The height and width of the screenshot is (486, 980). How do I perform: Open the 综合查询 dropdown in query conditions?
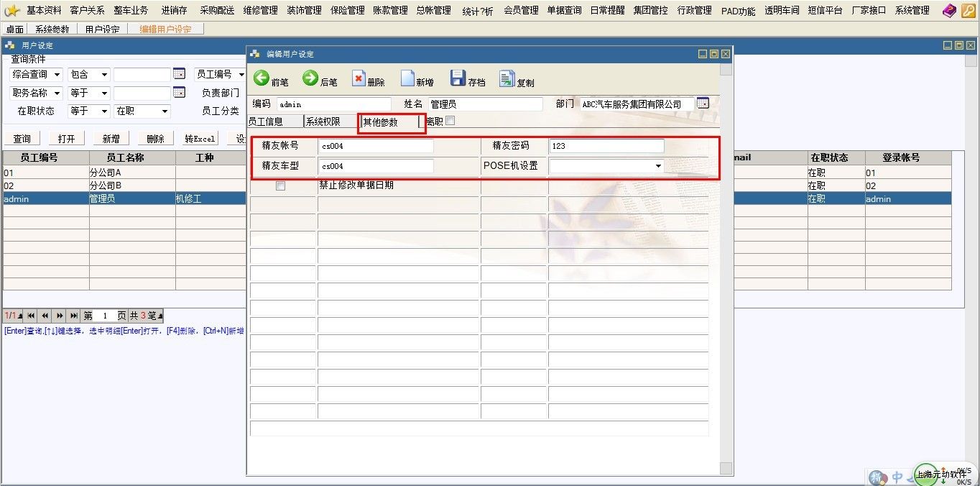(x=57, y=75)
